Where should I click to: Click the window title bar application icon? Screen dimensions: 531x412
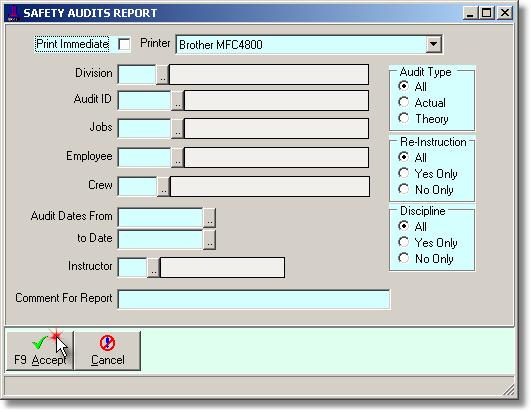click(13, 13)
